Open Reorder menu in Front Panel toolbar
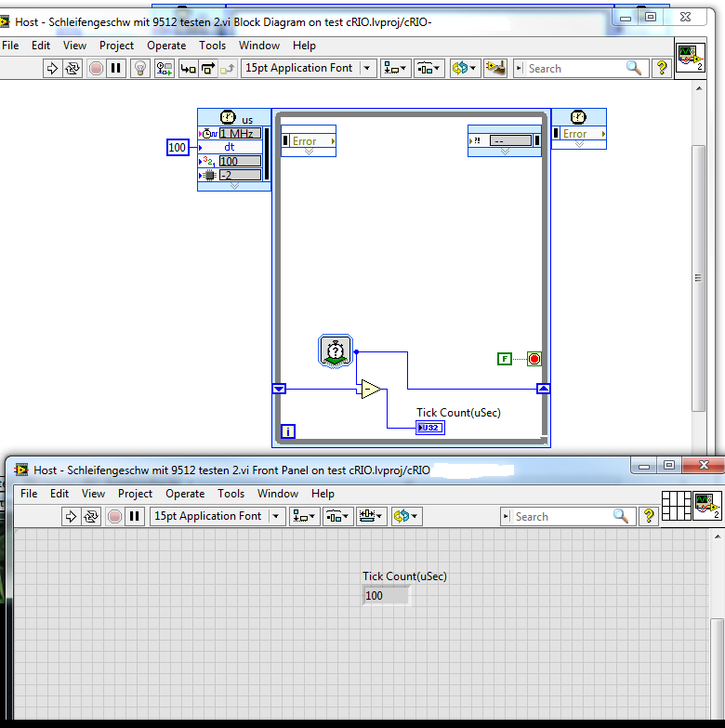725x728 pixels. 407,516
